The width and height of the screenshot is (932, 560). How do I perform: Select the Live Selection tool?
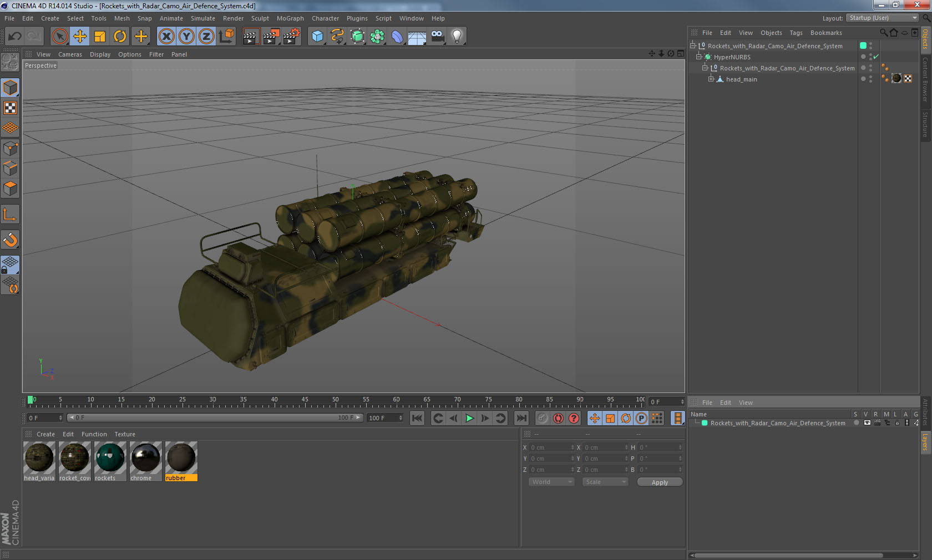pos(59,37)
